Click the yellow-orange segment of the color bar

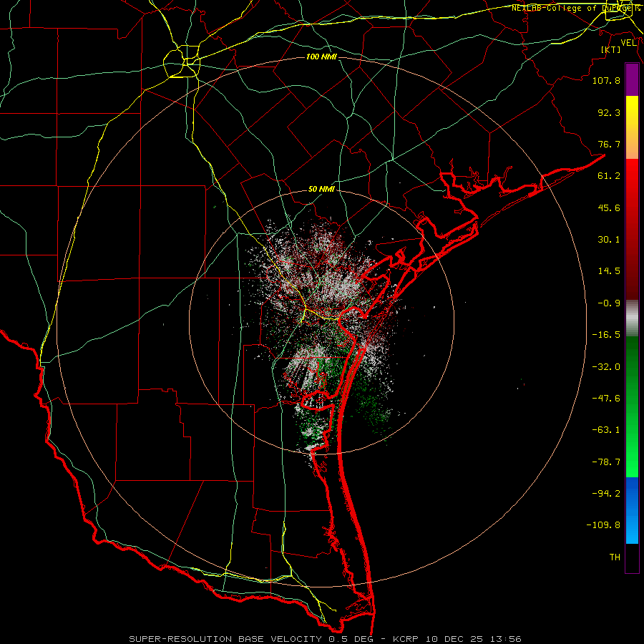coord(632,127)
